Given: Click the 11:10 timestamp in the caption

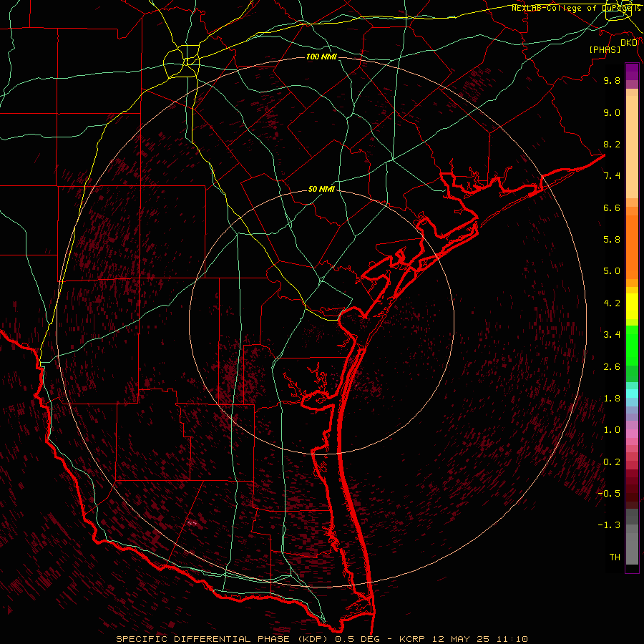Looking at the screenshot, I should pos(512,639).
